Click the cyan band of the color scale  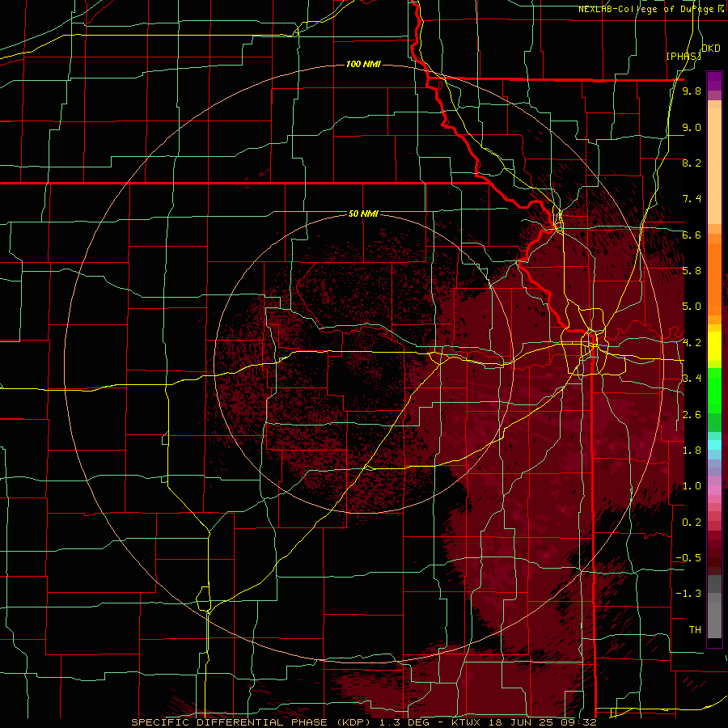pos(714,444)
